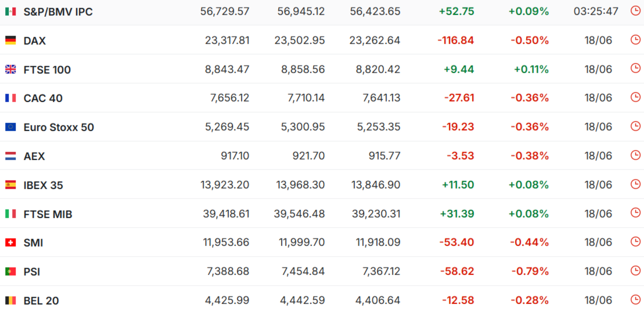The width and height of the screenshot is (644, 311).
Task: Click PSI percent change -0.79%
Action: pyautogui.click(x=530, y=271)
